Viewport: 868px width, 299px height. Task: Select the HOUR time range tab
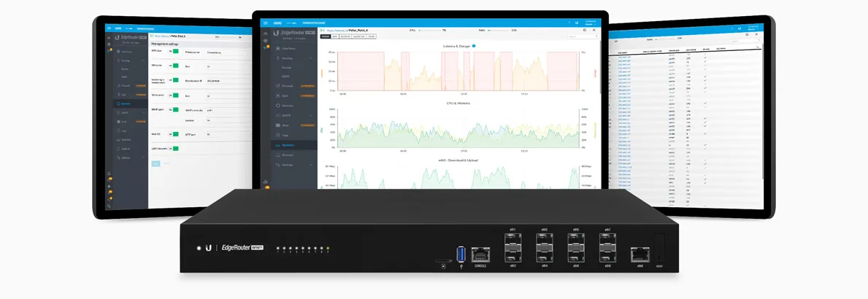tap(325, 36)
